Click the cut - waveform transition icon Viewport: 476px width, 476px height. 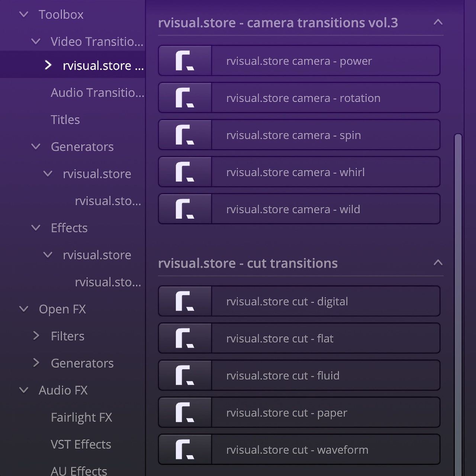tap(185, 450)
